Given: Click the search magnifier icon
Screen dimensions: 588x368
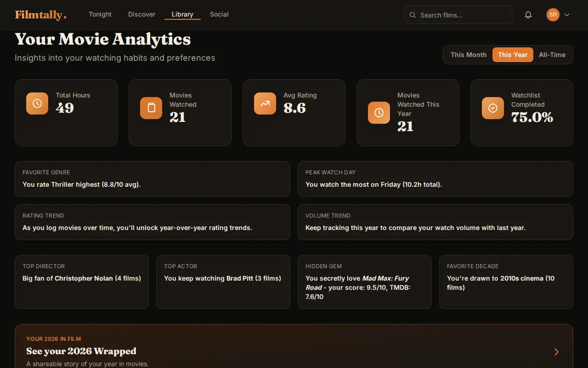Looking at the screenshot, I should click(x=413, y=15).
